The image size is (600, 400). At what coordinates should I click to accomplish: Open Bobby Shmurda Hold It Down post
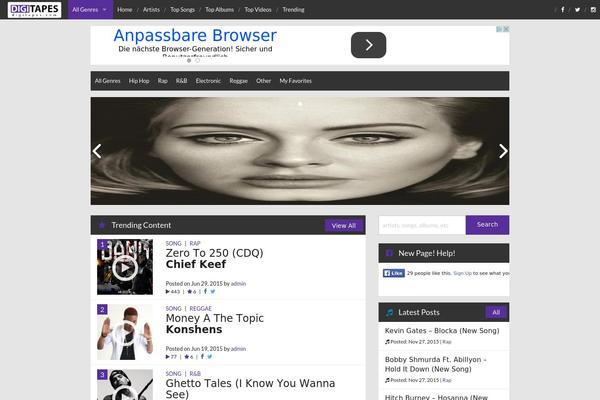(x=435, y=364)
